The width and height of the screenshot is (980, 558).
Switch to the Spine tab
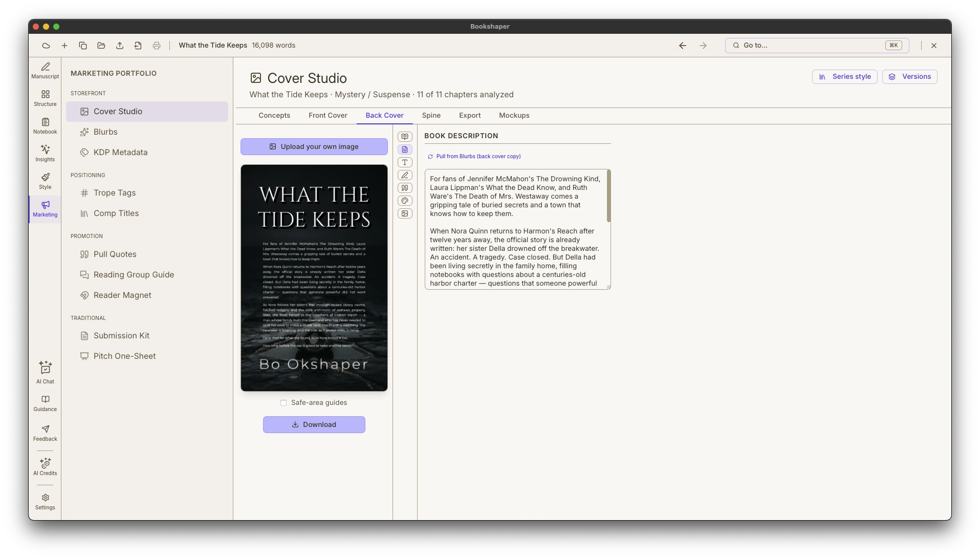431,116
